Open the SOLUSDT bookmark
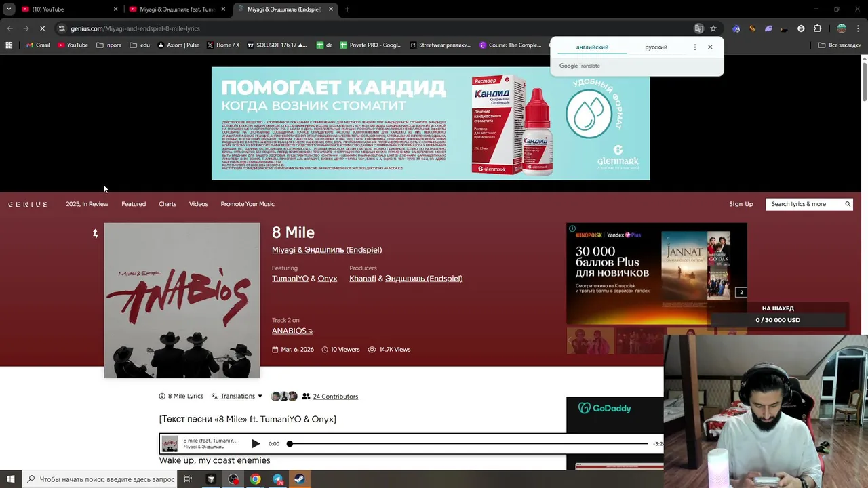 [x=277, y=45]
